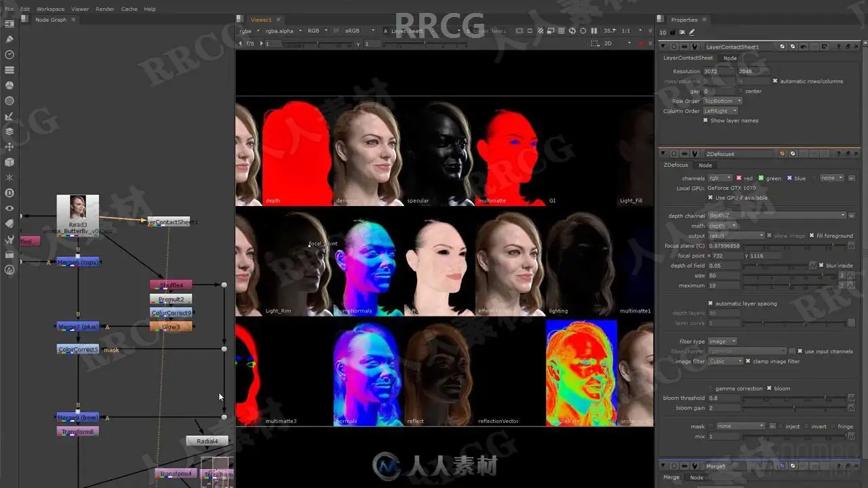
Task: Adjust the depth of field slider
Action: 775,266
